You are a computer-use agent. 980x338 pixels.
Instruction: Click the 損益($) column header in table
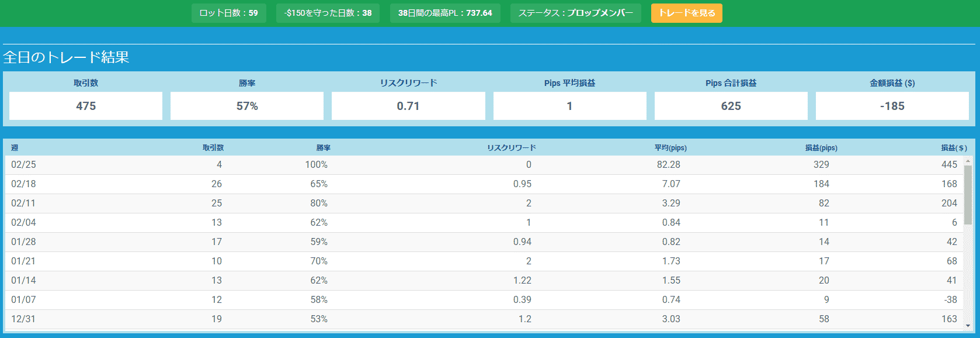point(954,148)
